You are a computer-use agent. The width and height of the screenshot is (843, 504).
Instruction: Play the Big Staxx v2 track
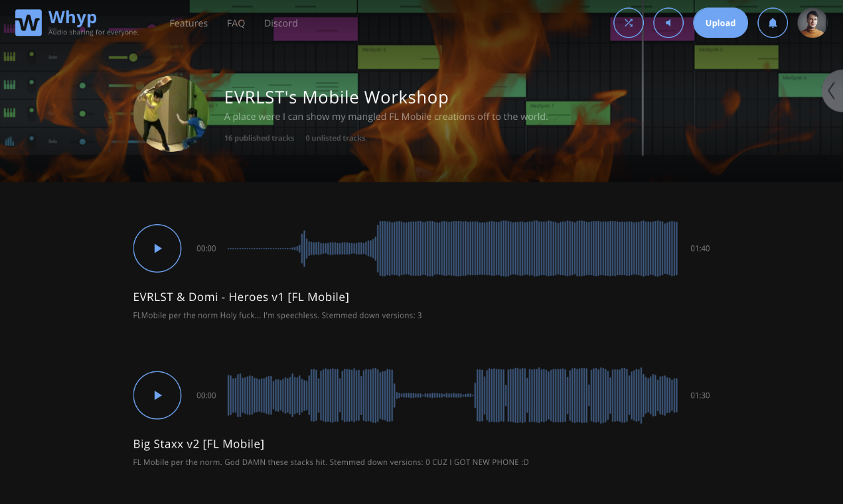coord(157,395)
